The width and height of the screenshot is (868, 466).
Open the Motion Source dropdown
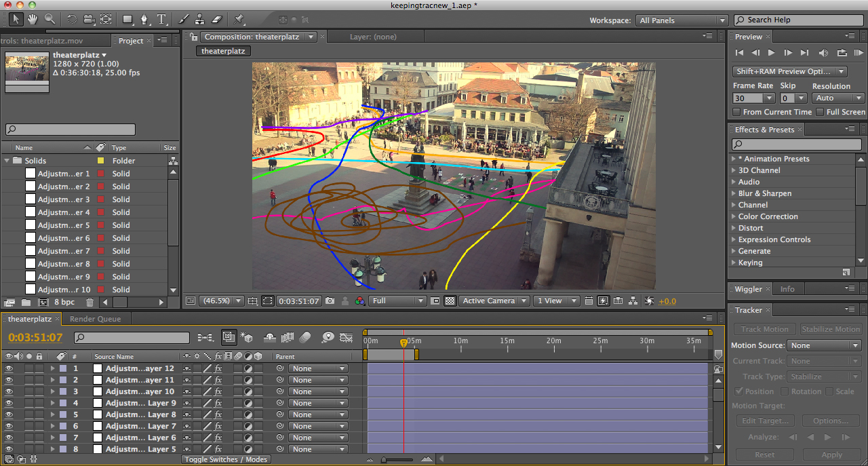click(x=823, y=345)
